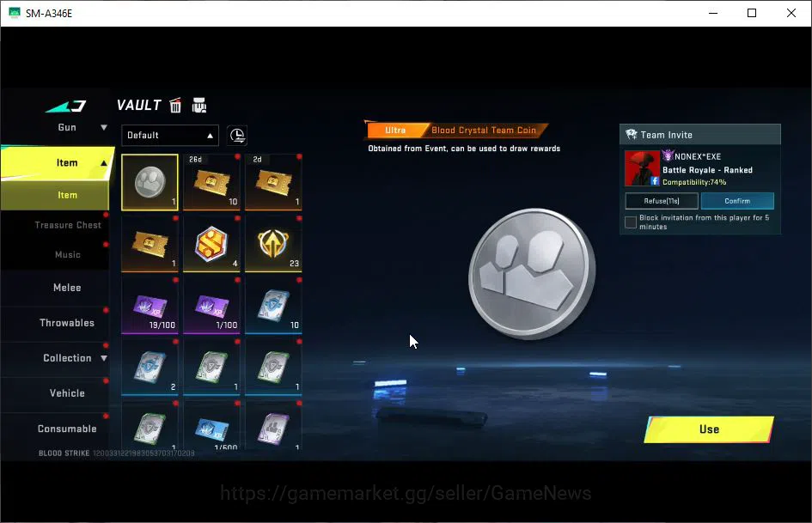Screen dimensions: 812x523
Task: Select the gold ticket with quantity 1 in second row
Action: pos(150,244)
